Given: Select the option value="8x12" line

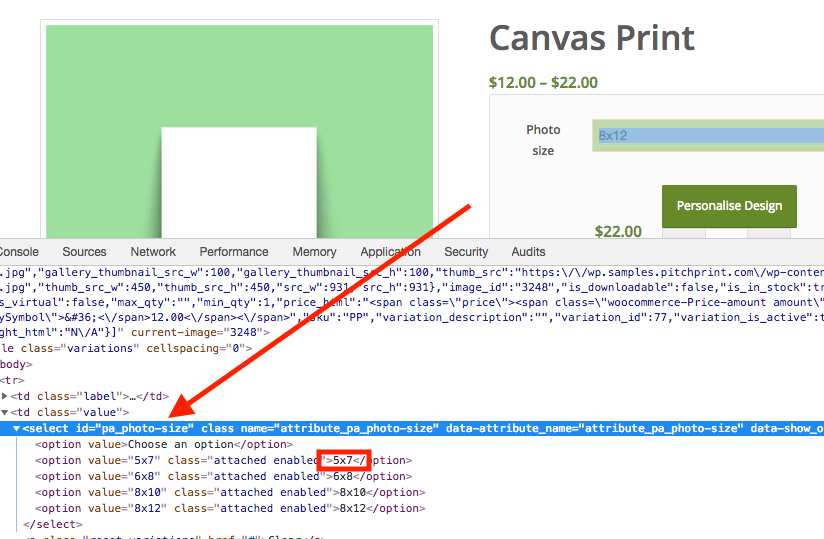Looking at the screenshot, I should [x=230, y=509].
